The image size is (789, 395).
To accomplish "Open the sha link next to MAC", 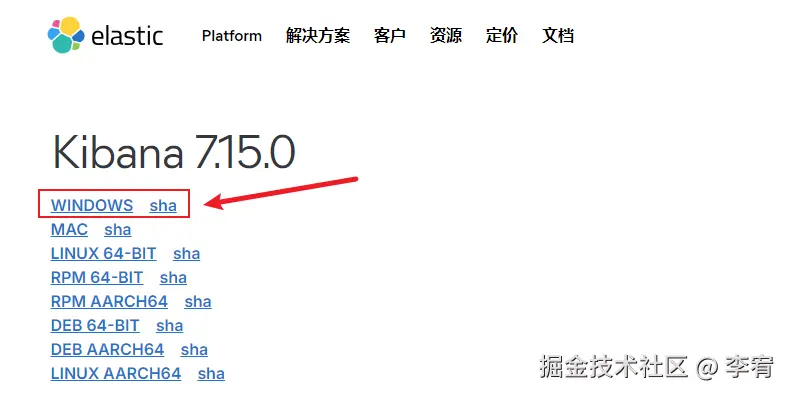I will coord(118,229).
